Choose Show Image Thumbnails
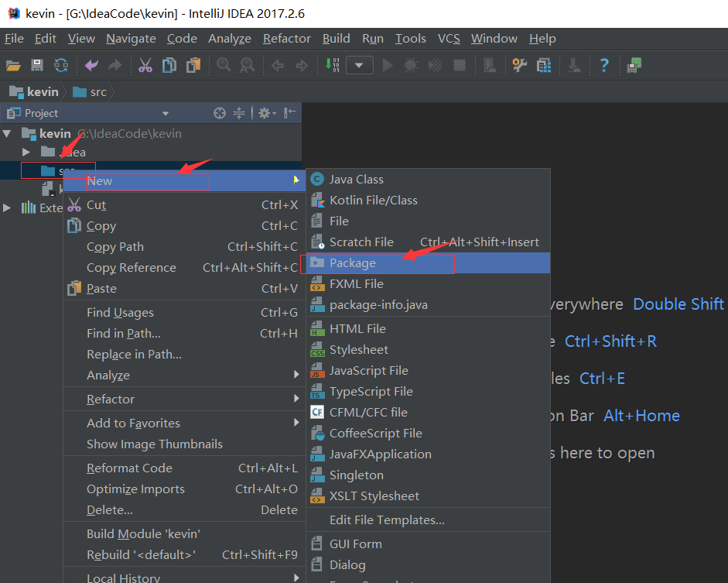This screenshot has height=583, width=728. (184, 444)
